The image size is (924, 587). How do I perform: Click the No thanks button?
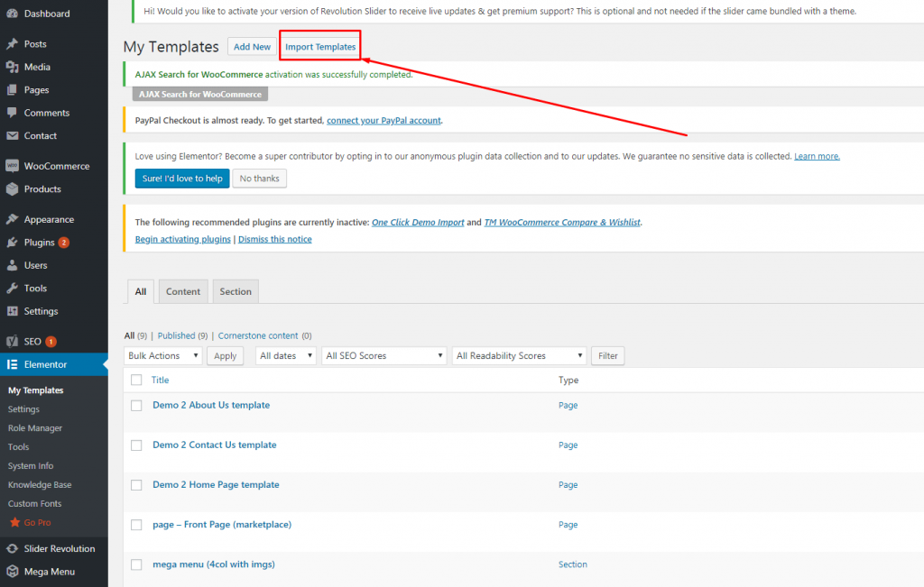tap(259, 179)
